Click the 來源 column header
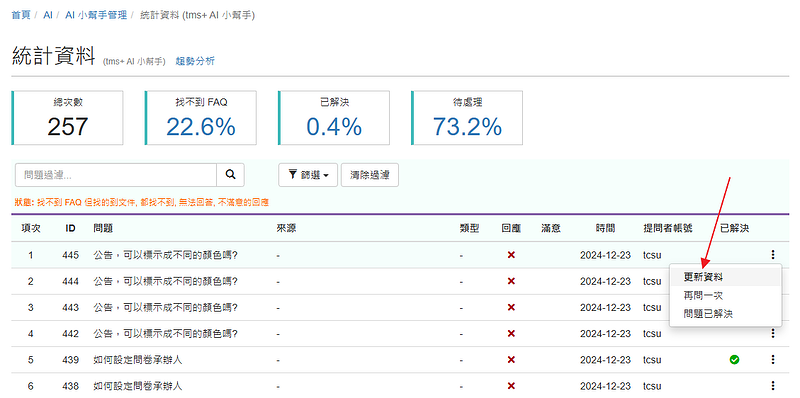The width and height of the screenshot is (800, 398). pyautogui.click(x=286, y=228)
